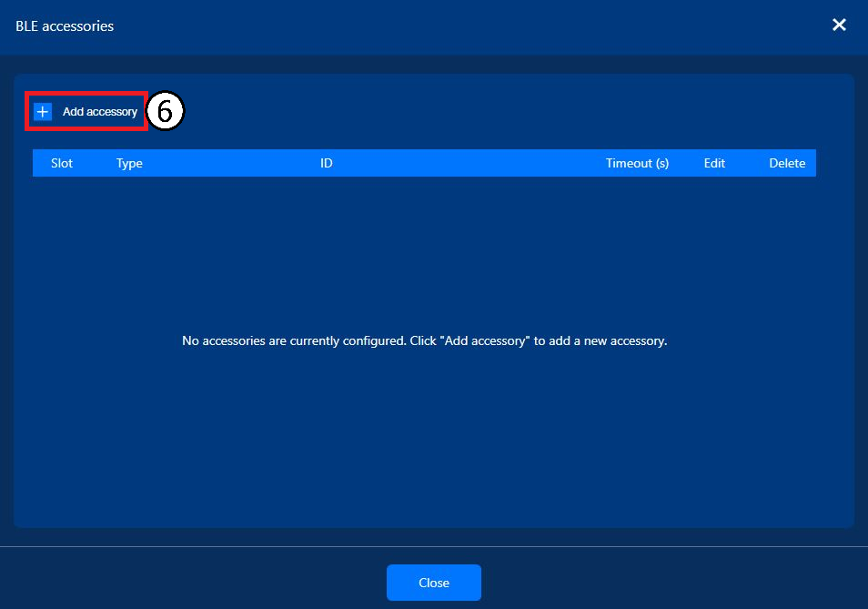
Task: Click the Delete column header
Action: click(x=787, y=163)
